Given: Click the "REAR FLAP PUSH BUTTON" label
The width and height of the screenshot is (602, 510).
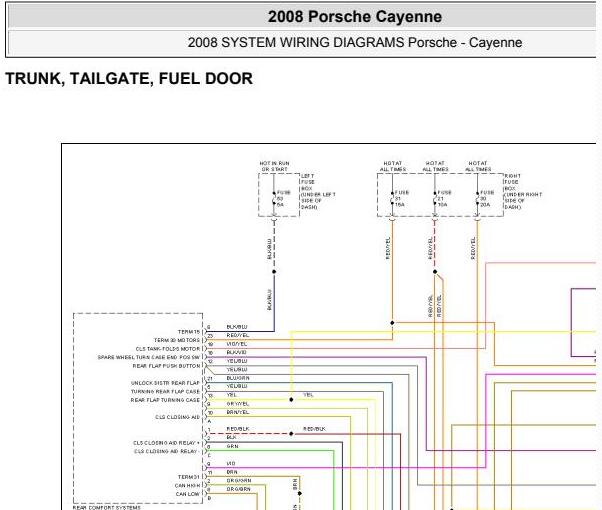Looking at the screenshot, I should click(x=166, y=366).
